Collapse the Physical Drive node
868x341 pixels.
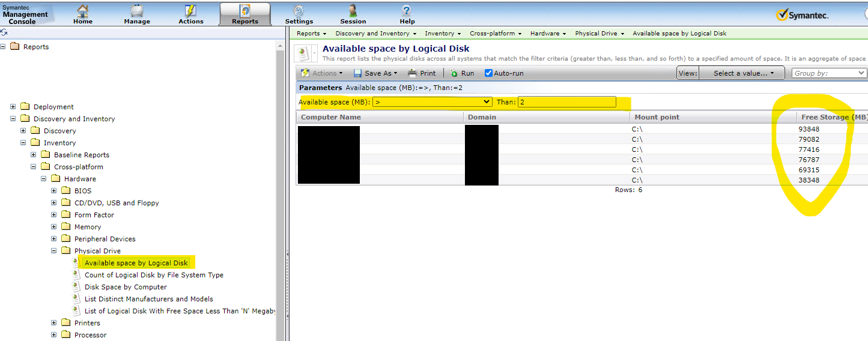pyautogui.click(x=54, y=251)
